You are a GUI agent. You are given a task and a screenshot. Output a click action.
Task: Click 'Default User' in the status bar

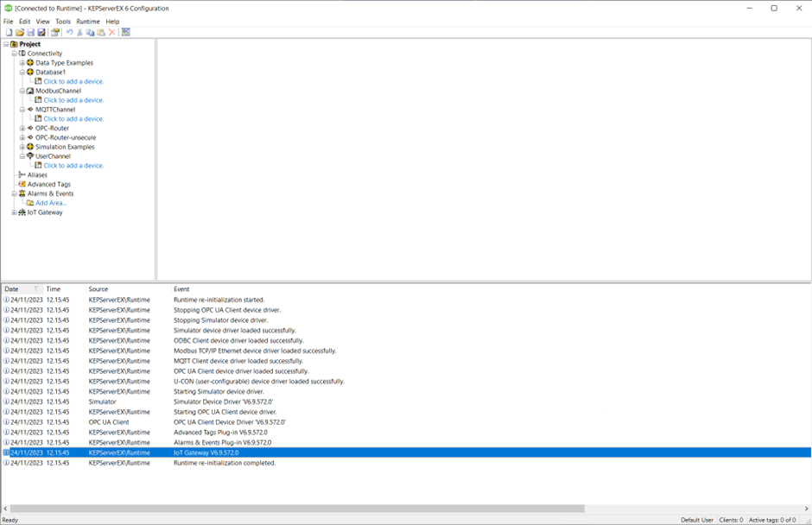point(696,520)
